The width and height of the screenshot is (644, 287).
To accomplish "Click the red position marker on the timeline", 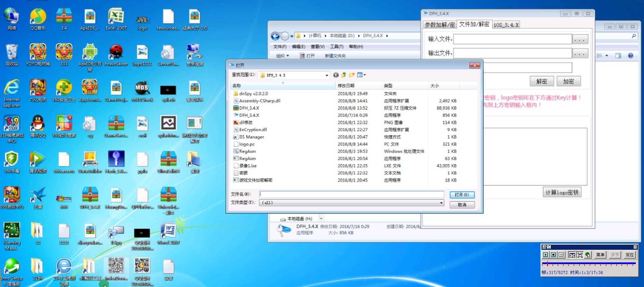I will tap(547, 263).
